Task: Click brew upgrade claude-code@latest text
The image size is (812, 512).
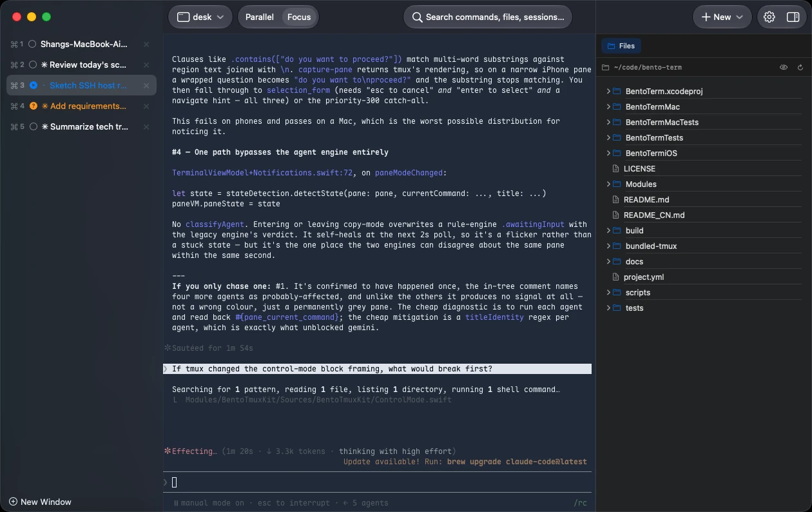Action: (x=517, y=462)
